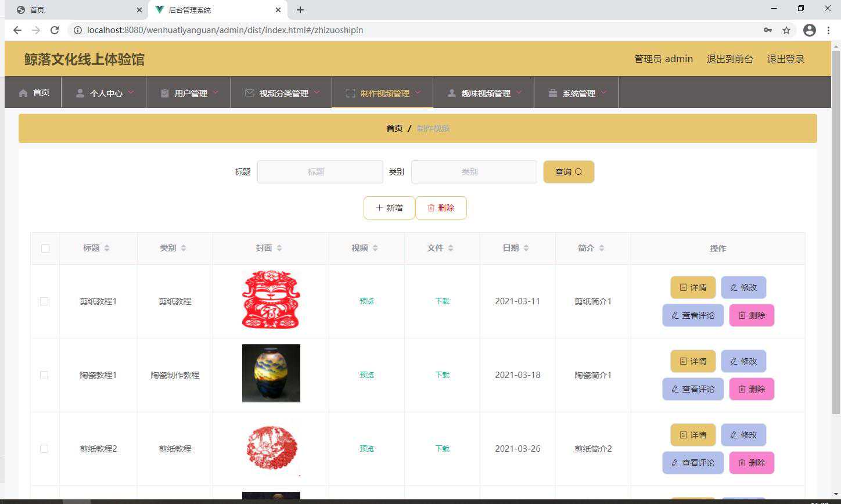The width and height of the screenshot is (841, 504).
Task: Click the plus icon in 新增 button
Action: (x=379, y=208)
